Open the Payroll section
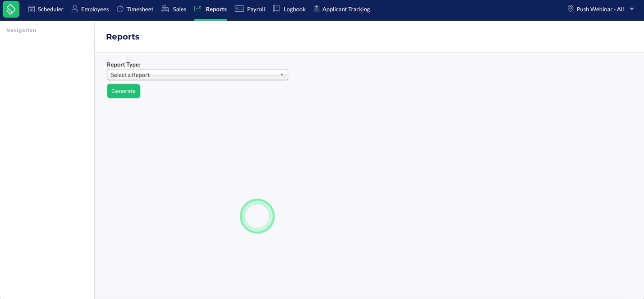The height and width of the screenshot is (299, 644). pos(250,9)
